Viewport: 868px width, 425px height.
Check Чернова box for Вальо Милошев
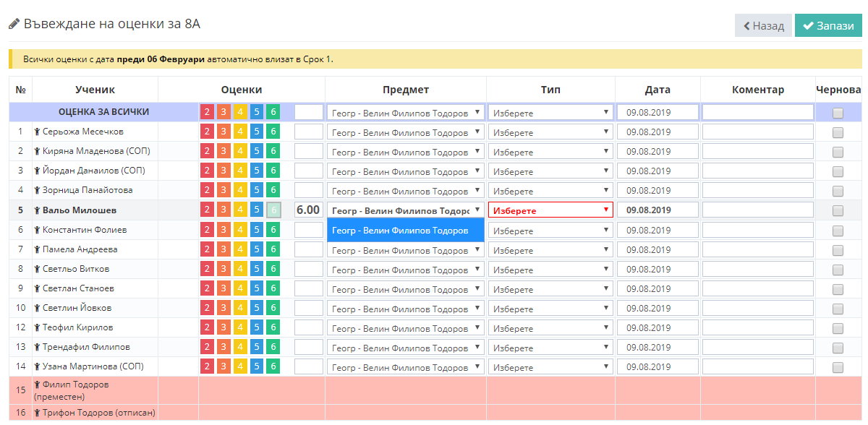tap(838, 210)
